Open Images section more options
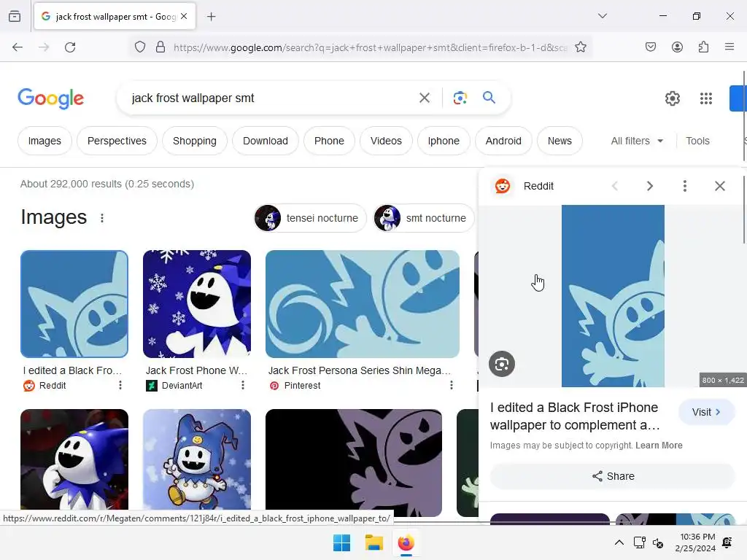The width and height of the screenshot is (747, 560). pyautogui.click(x=102, y=218)
